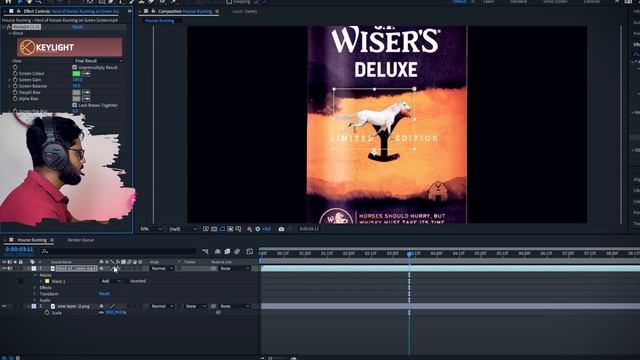This screenshot has width=640, height=360.
Task: Click the Screen Colour eyedropper icon
Action: pos(86,73)
